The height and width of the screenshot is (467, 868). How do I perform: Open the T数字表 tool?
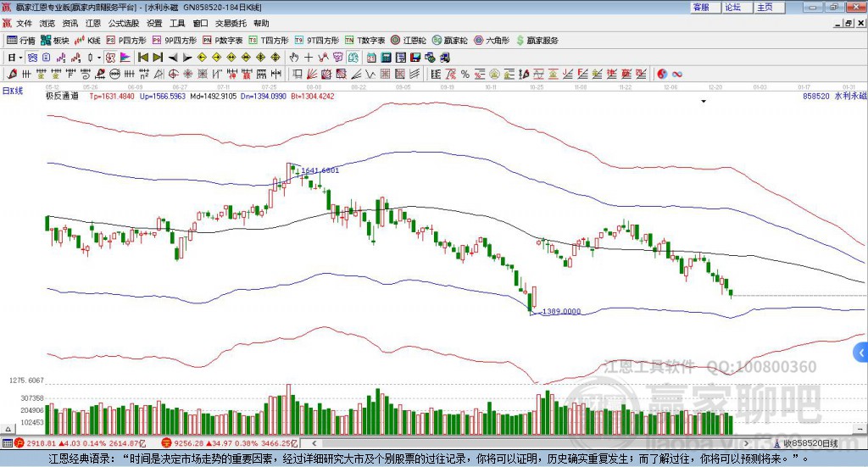364,41
